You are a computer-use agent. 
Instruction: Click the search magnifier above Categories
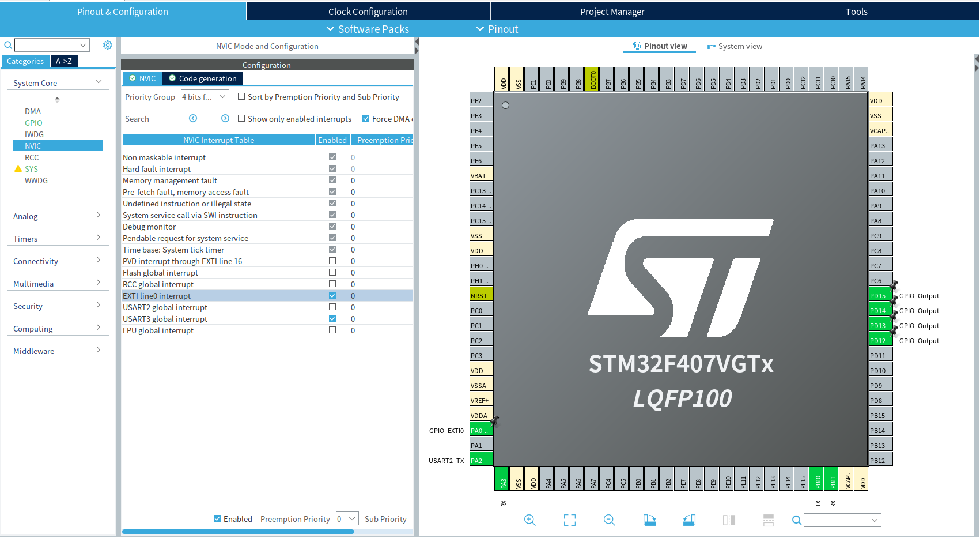coord(8,45)
